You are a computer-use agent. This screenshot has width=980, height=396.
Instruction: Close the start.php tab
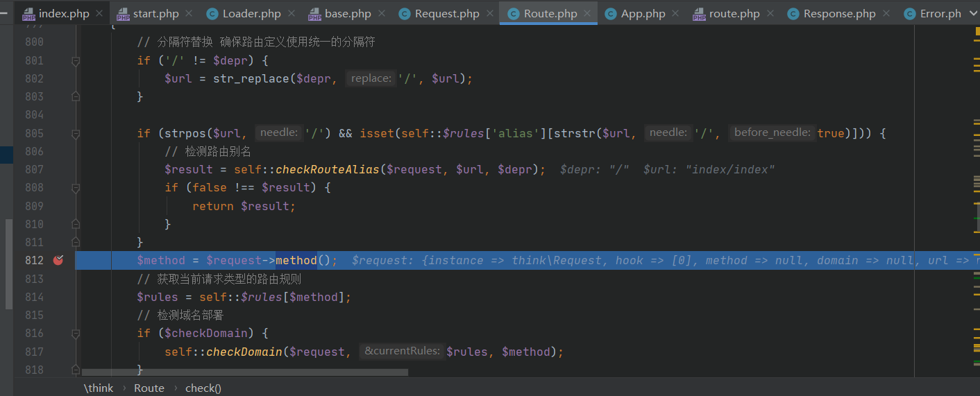coord(189,14)
